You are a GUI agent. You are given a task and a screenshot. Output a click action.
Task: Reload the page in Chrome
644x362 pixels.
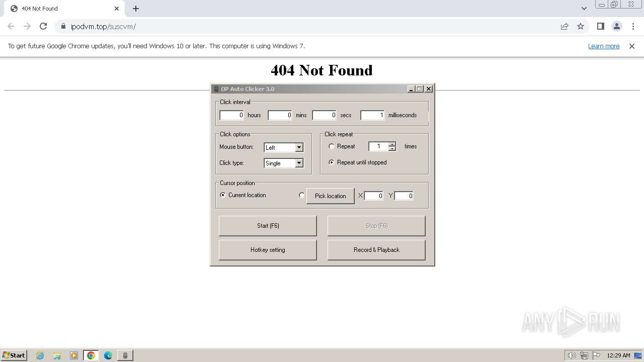[x=43, y=26]
